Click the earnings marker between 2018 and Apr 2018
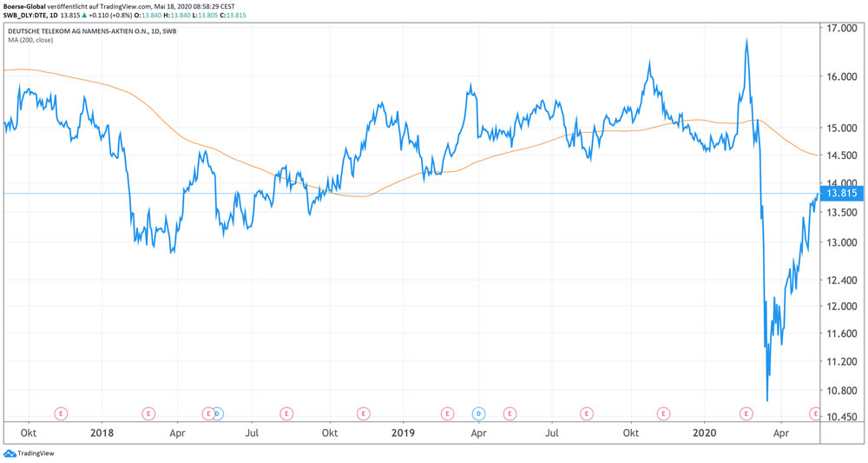 point(148,413)
